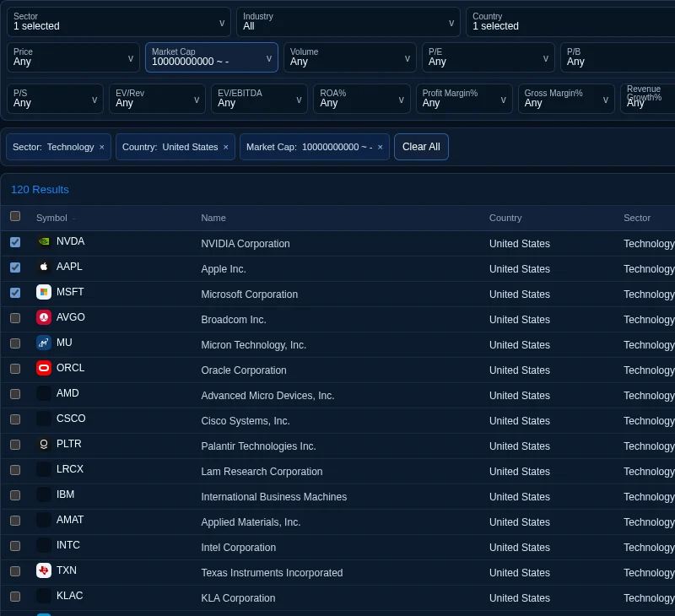Click the Broadcom logo icon
The image size is (675, 616).
(x=44, y=317)
